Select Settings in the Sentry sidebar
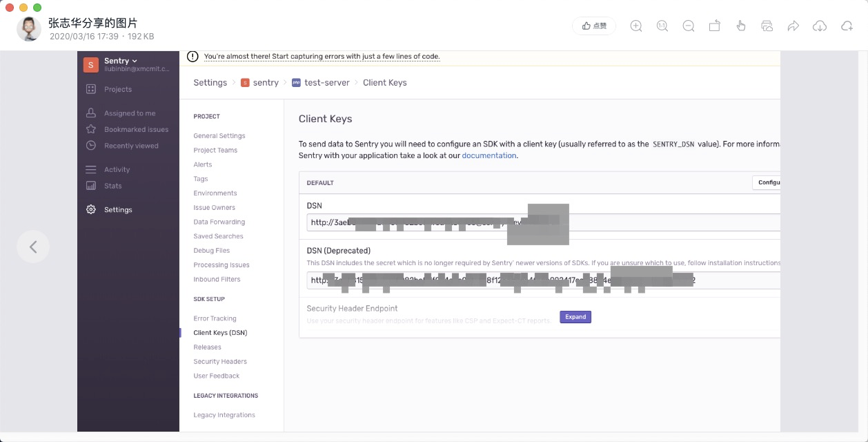 (117, 210)
